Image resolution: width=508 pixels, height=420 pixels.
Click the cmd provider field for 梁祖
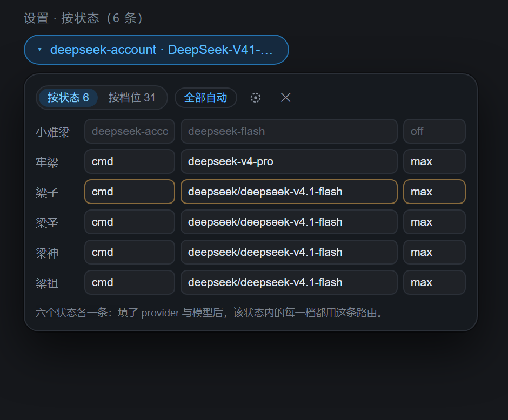click(x=130, y=282)
